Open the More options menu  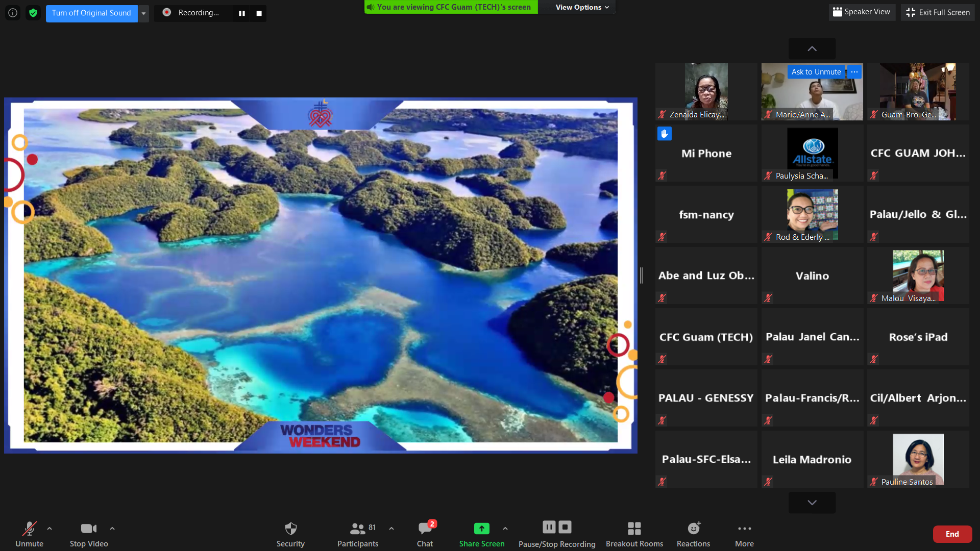pos(744,534)
